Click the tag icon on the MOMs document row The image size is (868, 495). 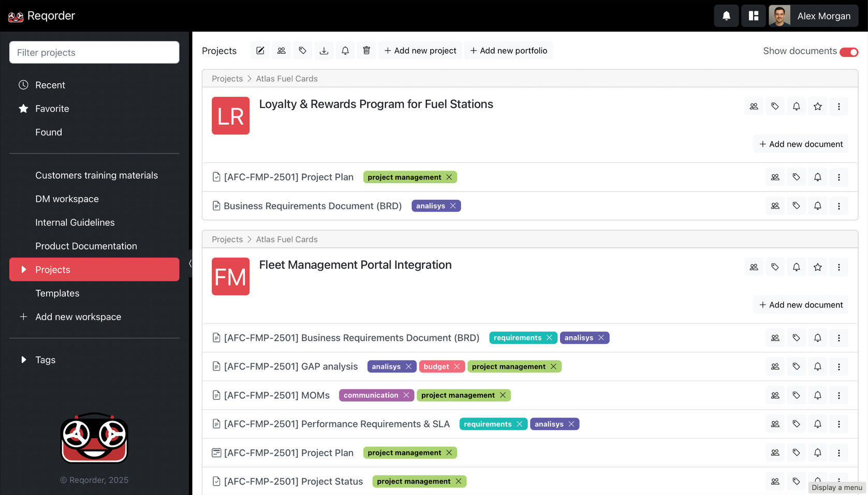coord(797,395)
